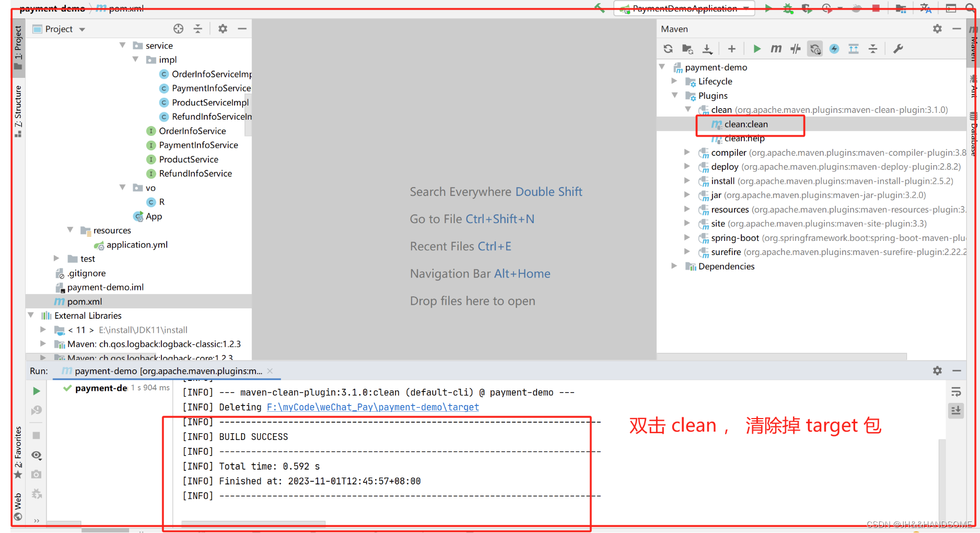Click the Translate icon in the top toolbar
This screenshot has width=980, height=533.
[x=926, y=8]
